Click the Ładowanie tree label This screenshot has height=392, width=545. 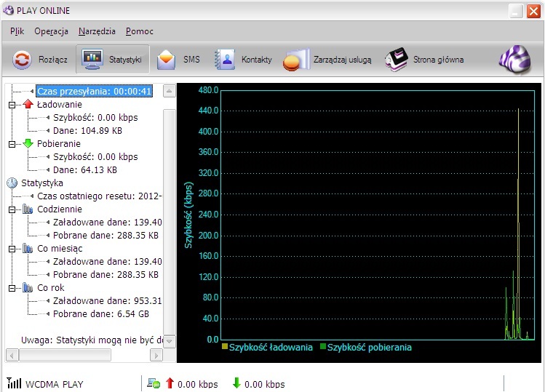(60, 104)
